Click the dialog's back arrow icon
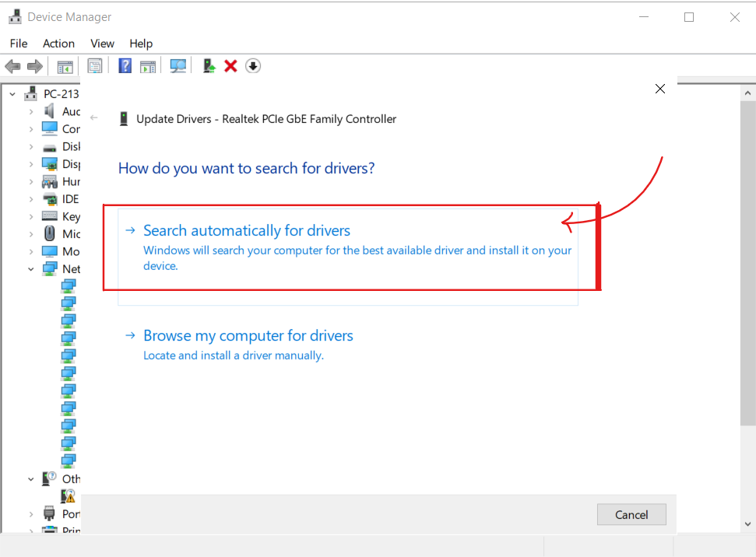Screen dimensions: 756x557 coord(94,118)
